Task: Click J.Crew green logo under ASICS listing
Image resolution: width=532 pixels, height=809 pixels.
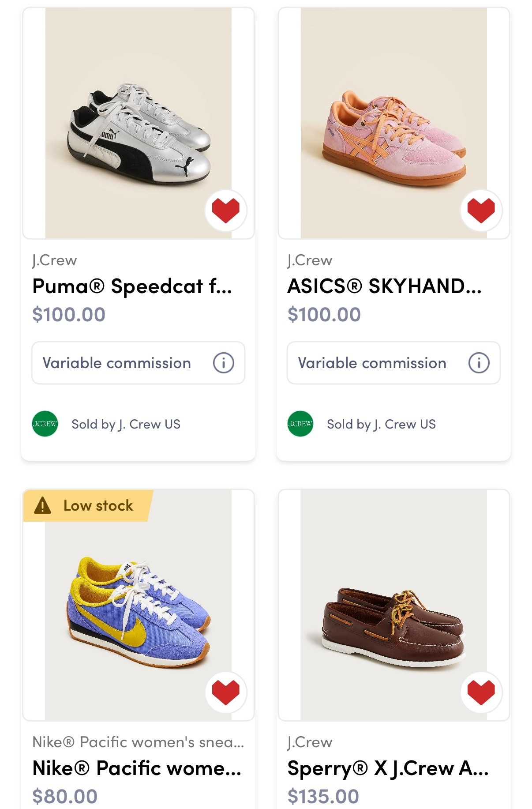Action: click(300, 424)
